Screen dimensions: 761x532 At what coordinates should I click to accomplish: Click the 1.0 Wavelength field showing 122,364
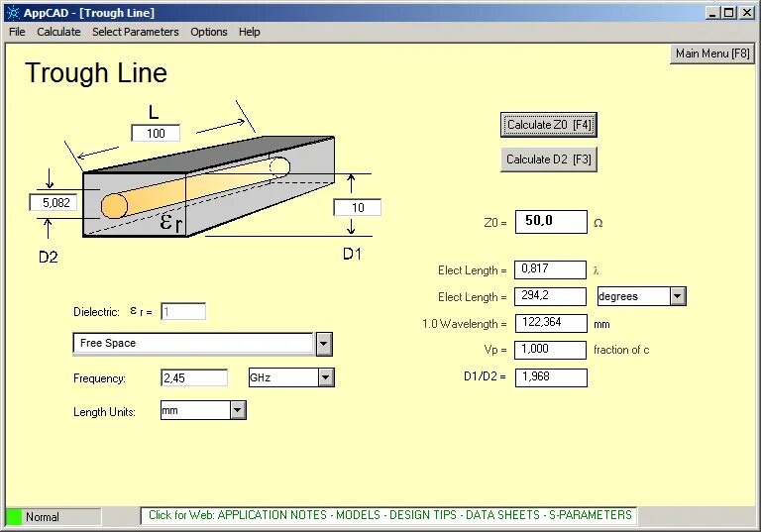pyautogui.click(x=551, y=323)
